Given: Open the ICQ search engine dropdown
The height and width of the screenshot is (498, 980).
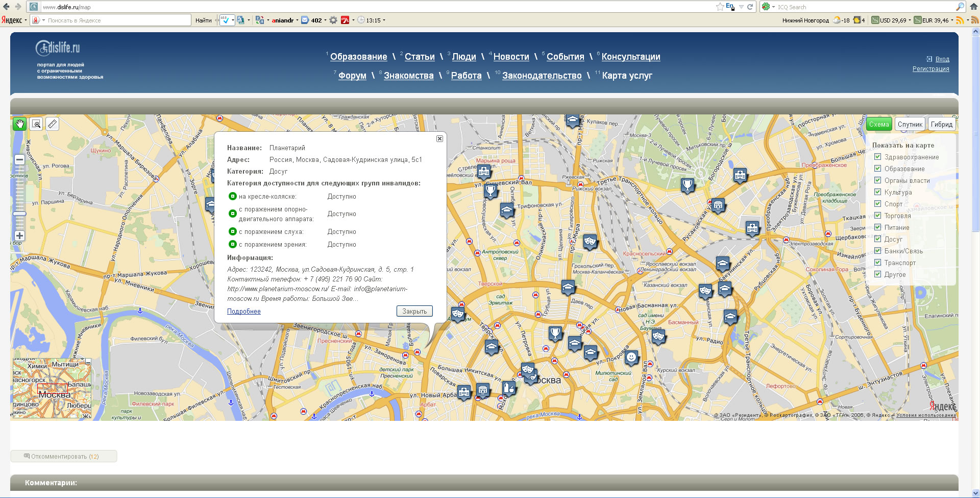Looking at the screenshot, I should click(773, 7).
